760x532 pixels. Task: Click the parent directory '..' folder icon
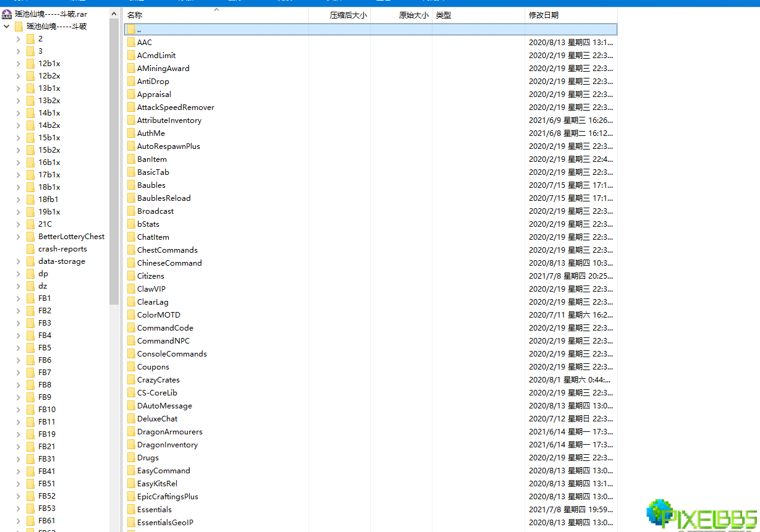(130, 29)
